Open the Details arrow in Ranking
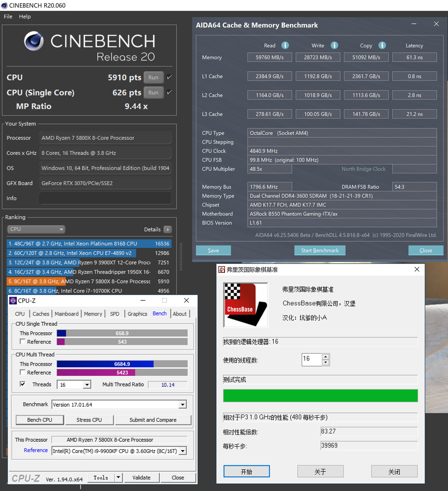 click(168, 229)
